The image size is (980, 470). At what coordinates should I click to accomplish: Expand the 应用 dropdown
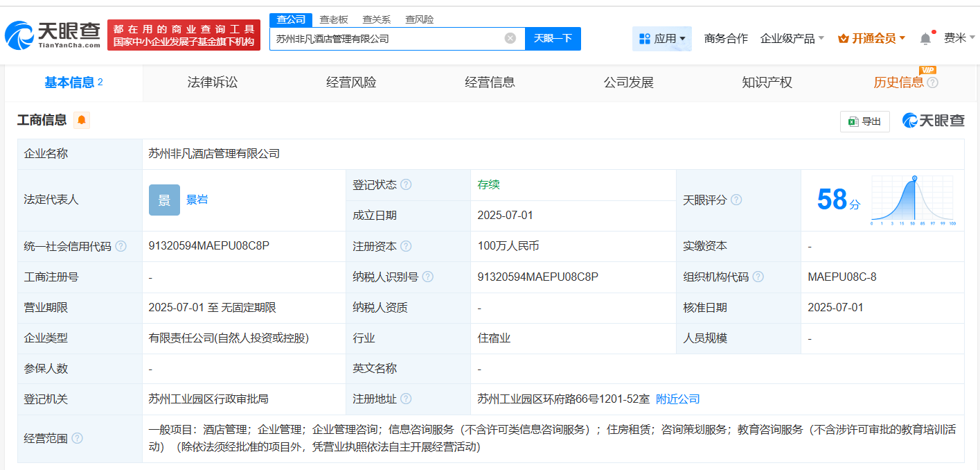click(x=662, y=39)
